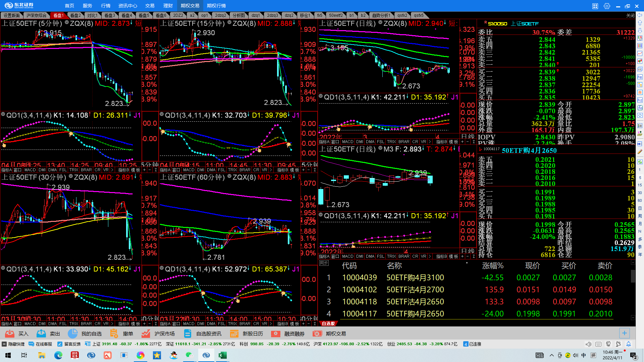Open candlestick chart icon in right sidebar
The width and height of the screenshot is (644, 362).
(x=640, y=61)
